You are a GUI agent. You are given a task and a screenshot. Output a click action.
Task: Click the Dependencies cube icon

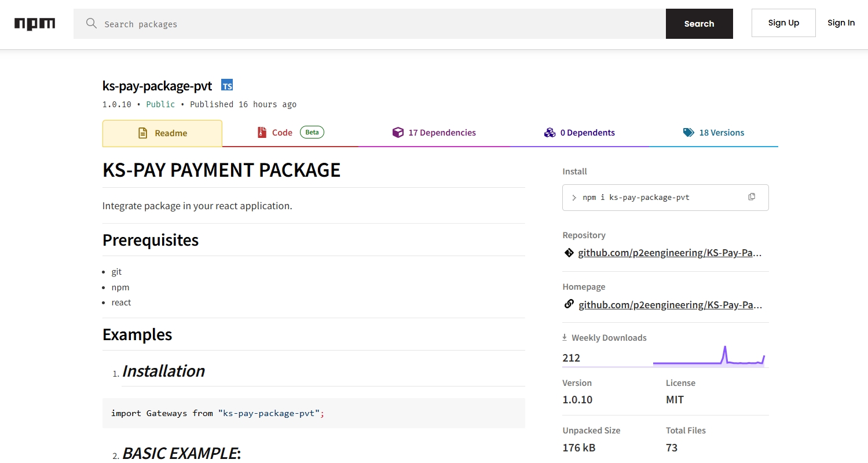(398, 133)
